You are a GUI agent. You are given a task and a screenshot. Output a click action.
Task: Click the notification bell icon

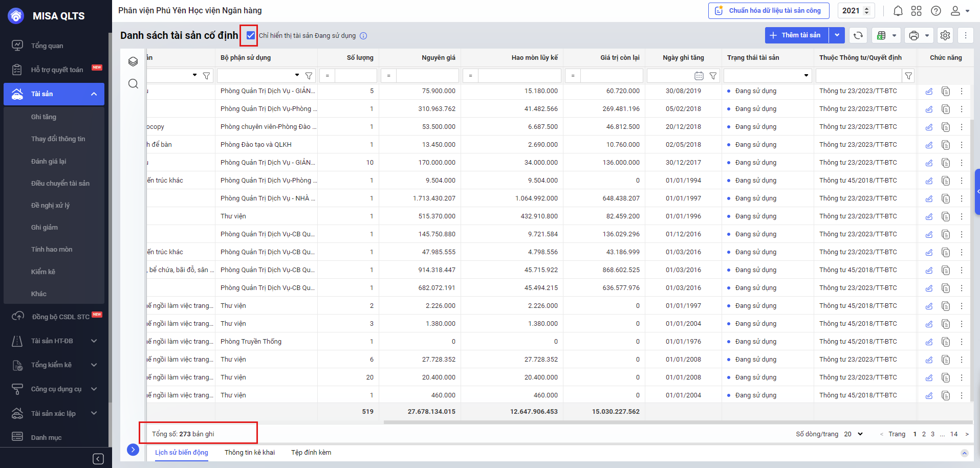coord(898,11)
